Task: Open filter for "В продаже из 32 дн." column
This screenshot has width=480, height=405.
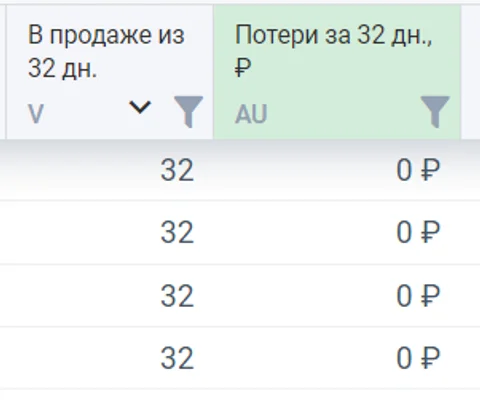Action: coord(188,112)
